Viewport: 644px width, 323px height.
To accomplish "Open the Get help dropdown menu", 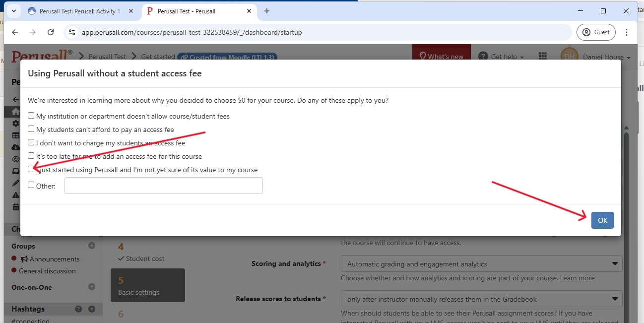I will pyautogui.click(x=502, y=57).
